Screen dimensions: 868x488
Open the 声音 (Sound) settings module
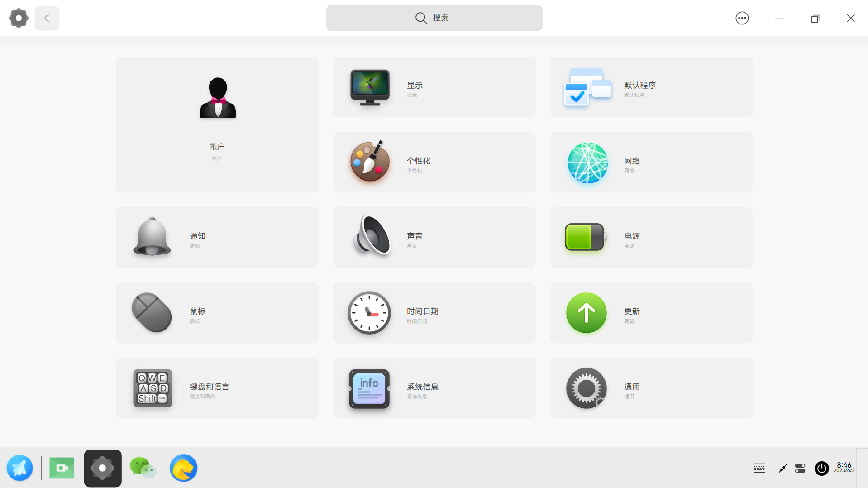[433, 237]
